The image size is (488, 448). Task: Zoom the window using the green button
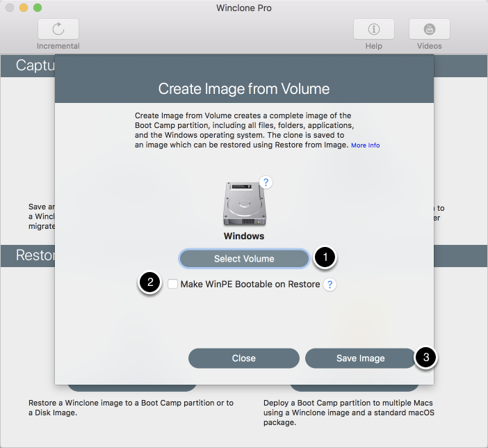[x=38, y=8]
